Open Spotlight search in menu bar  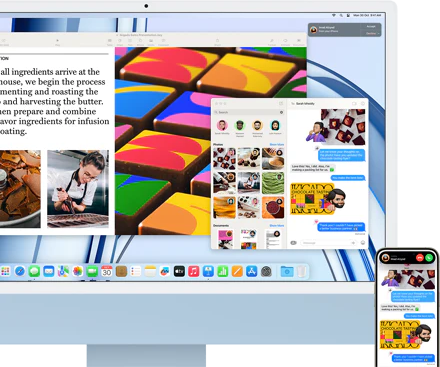[x=341, y=15]
